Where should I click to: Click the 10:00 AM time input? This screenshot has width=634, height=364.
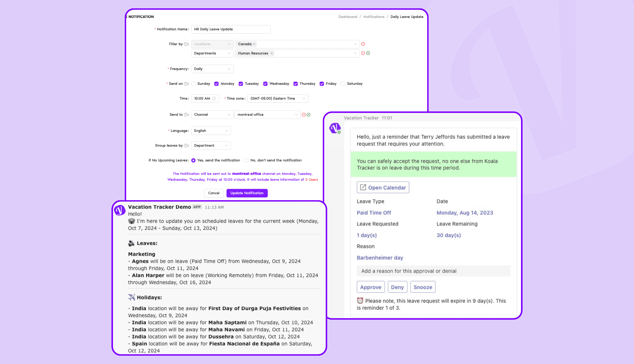[x=205, y=99]
